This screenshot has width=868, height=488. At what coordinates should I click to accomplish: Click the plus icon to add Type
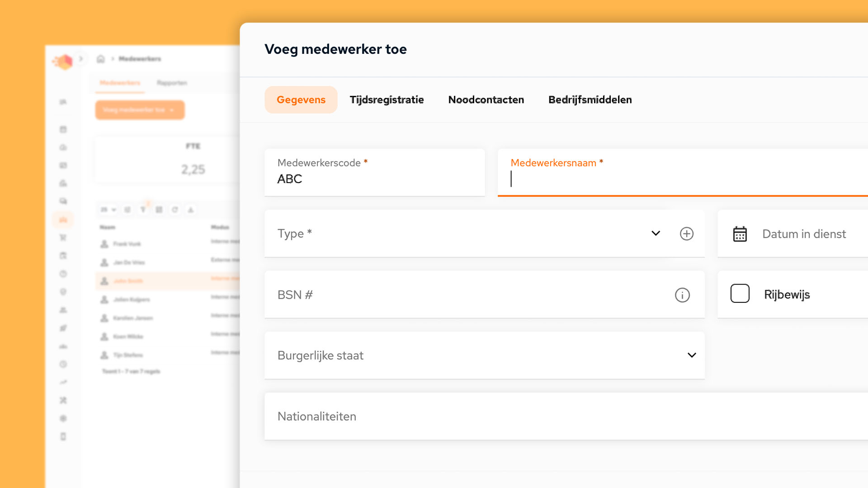pos(686,234)
